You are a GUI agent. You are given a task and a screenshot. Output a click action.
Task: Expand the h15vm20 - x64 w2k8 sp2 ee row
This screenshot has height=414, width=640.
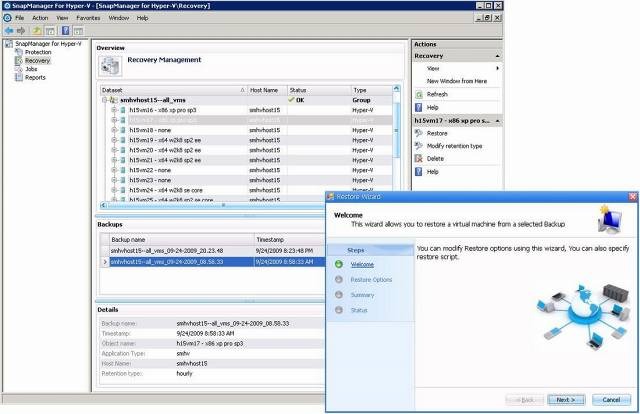pyautogui.click(x=114, y=150)
